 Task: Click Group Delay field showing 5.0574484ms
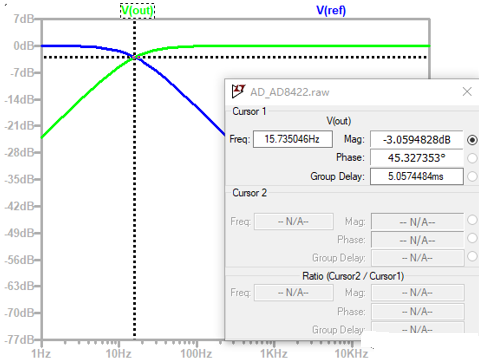pyautogui.click(x=417, y=176)
